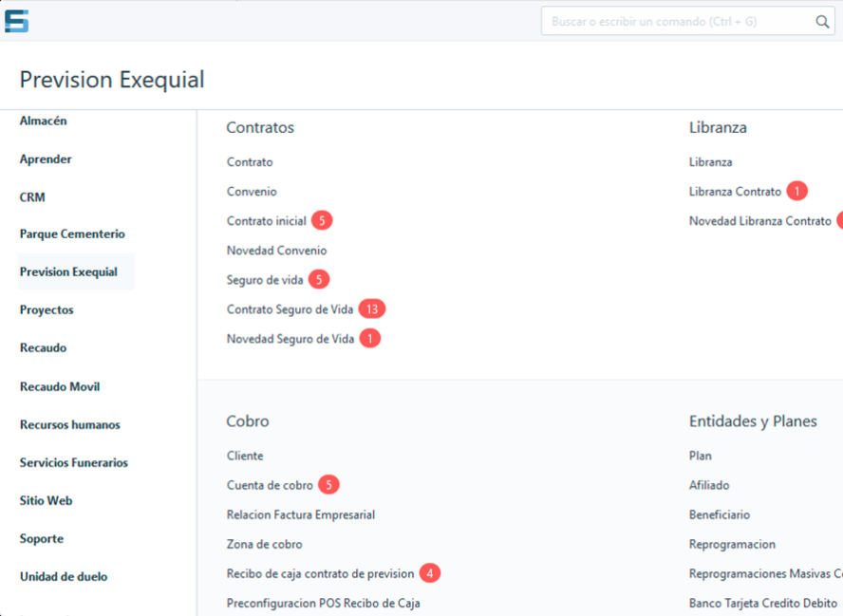Open the Afiliado link under Entidades y Planes
This screenshot has height=616, width=843.
pos(709,485)
